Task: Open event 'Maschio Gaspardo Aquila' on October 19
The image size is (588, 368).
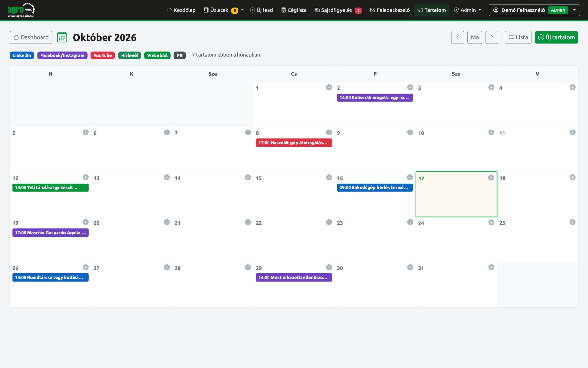Action: tap(50, 233)
